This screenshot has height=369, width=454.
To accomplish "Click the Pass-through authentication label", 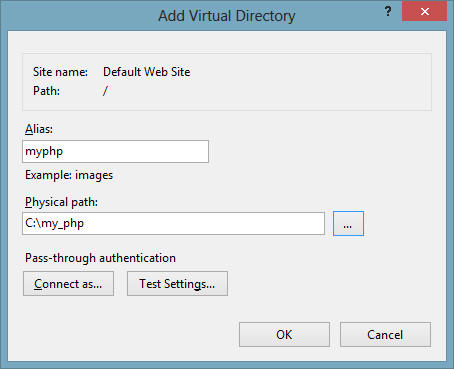I will tap(100, 258).
